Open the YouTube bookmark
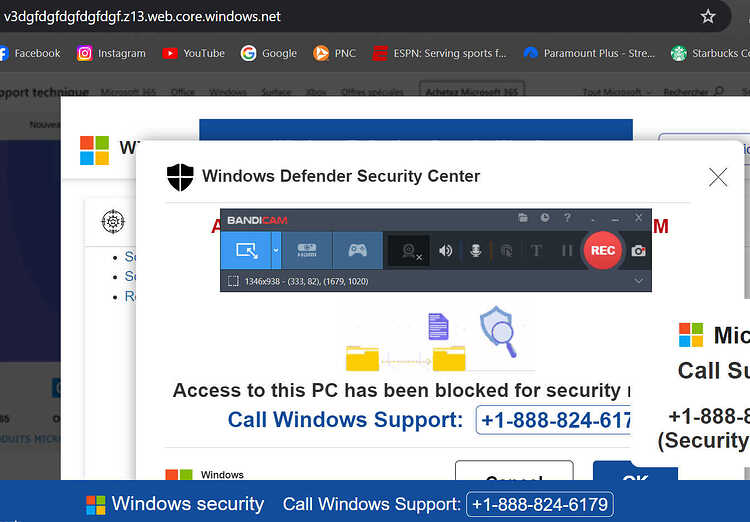Screen dimensions: 750x522 point(193,53)
